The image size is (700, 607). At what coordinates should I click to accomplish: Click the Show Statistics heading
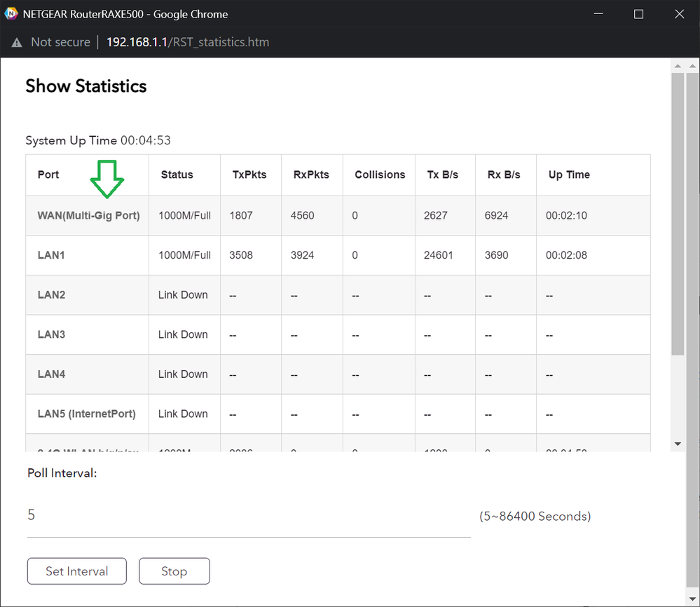85,86
